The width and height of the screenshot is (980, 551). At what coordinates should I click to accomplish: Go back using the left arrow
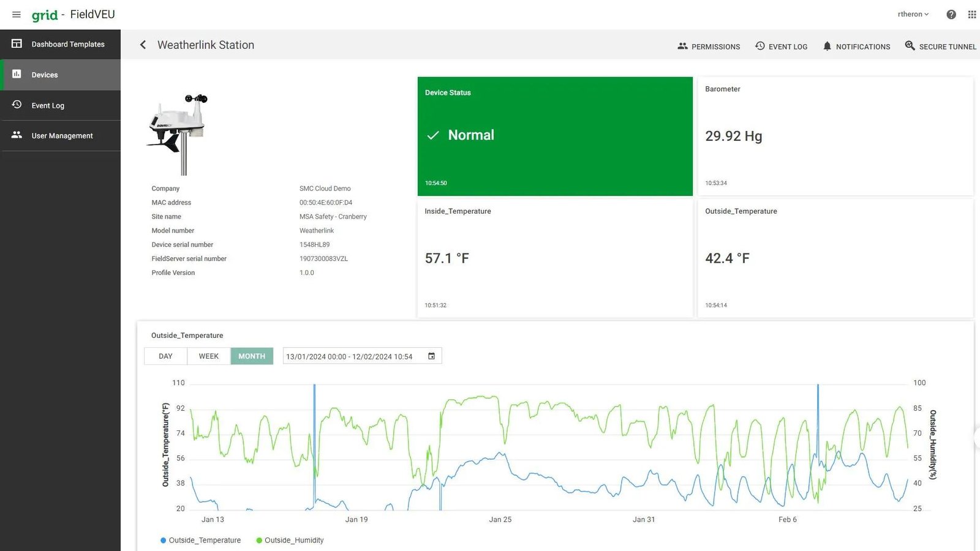point(143,45)
